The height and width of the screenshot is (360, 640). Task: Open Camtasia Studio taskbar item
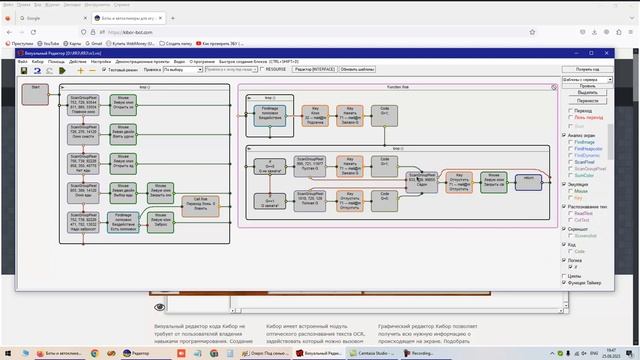pos(372,353)
